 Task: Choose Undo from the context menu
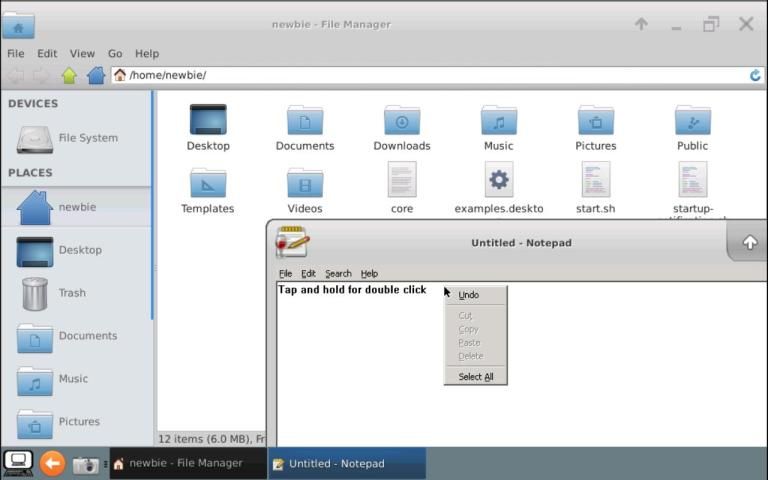coord(468,295)
